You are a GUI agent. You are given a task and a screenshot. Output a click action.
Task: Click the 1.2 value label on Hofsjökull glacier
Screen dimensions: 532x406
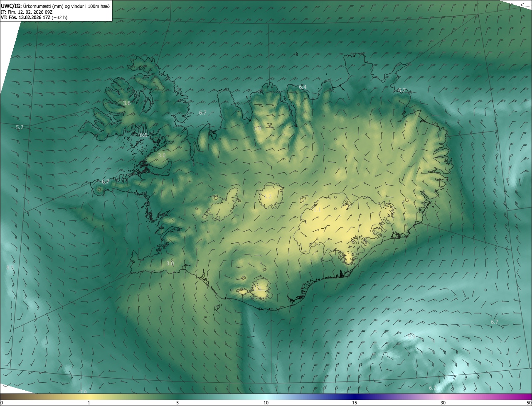[268, 196]
